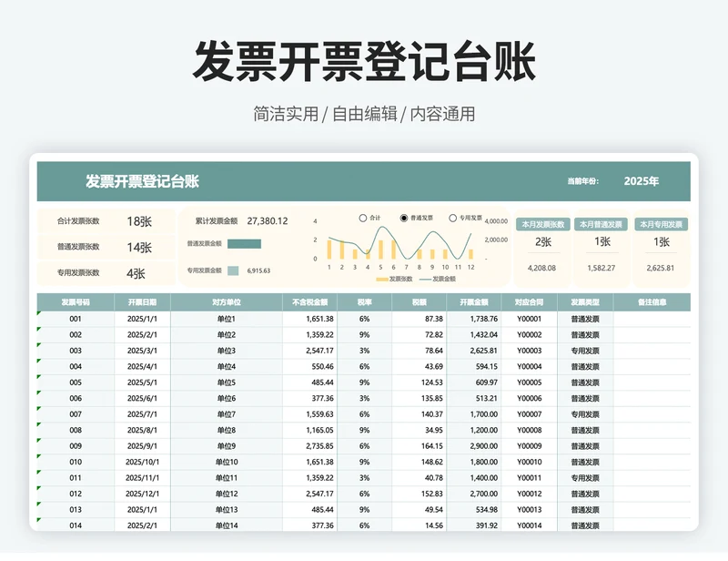Click the date cell 2025/10/1
Screen dimensions: 728x561
tap(143, 462)
